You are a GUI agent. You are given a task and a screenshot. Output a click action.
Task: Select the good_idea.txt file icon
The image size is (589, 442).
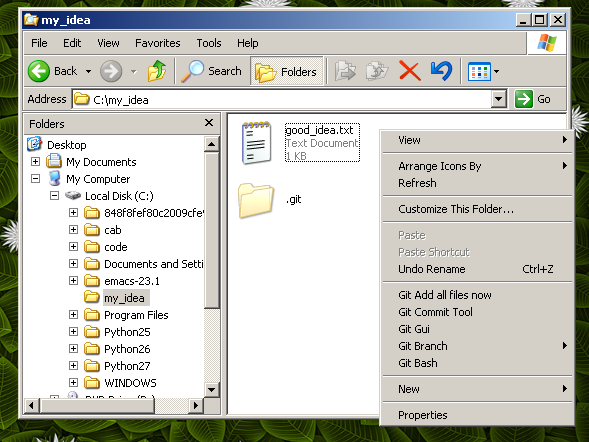pos(257,143)
